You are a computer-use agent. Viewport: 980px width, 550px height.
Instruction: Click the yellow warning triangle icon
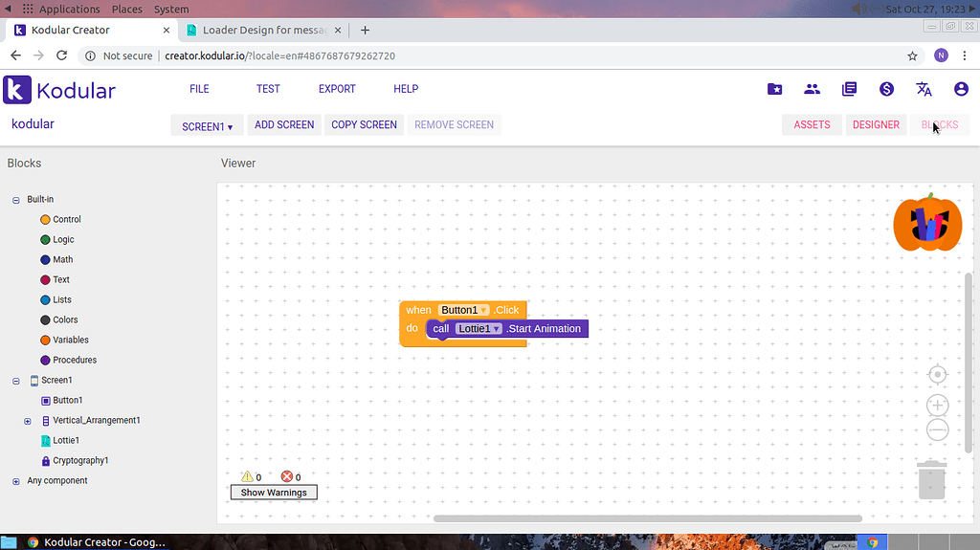(248, 476)
